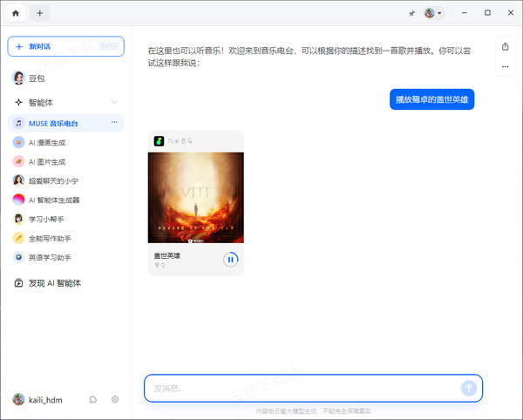The height and width of the screenshot is (420, 523).
Task: Open AI 智能体生成器 agent
Action: coord(65,200)
